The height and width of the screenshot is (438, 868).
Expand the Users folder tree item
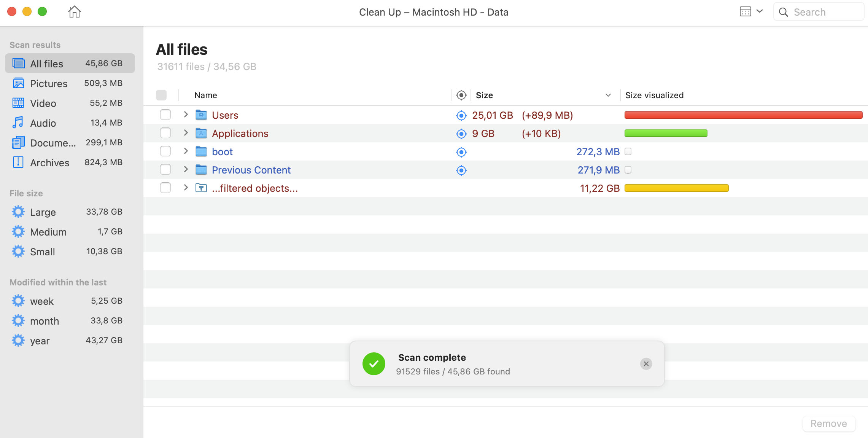[x=186, y=115]
